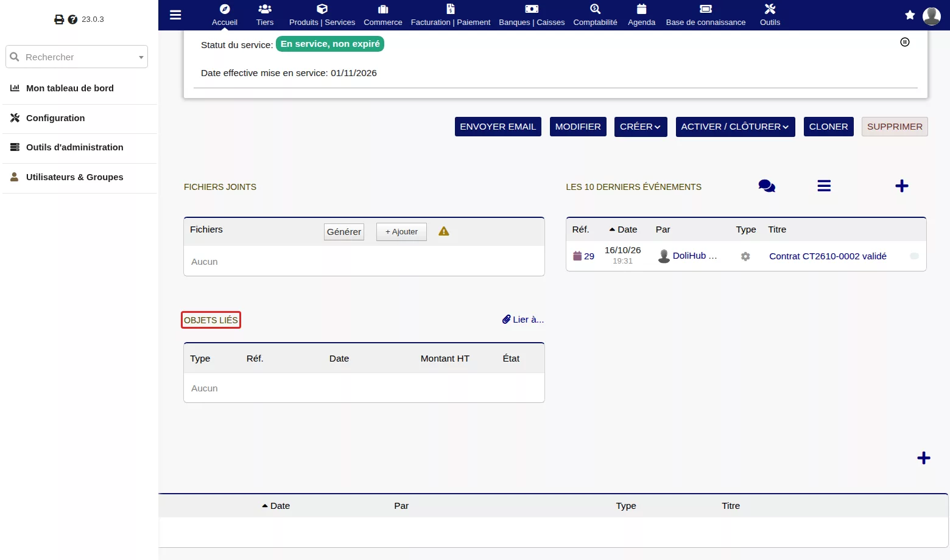Click the lower plus icon above bottom table
This screenshot has height=560, width=950.
tap(924, 458)
